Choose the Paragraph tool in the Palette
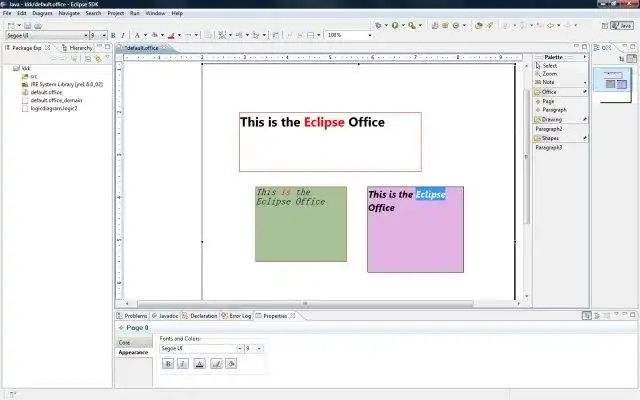The width and height of the screenshot is (640, 400). (551, 110)
